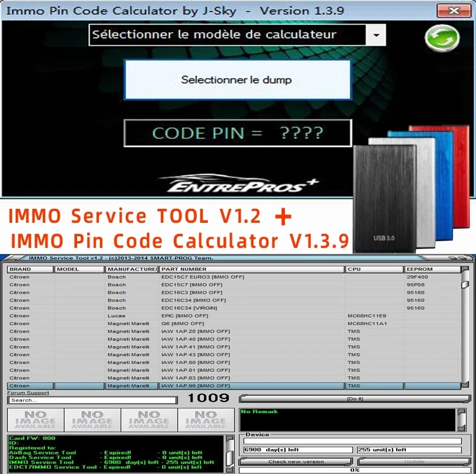Sort by CPU column header
476x474 pixels.
pos(374,269)
